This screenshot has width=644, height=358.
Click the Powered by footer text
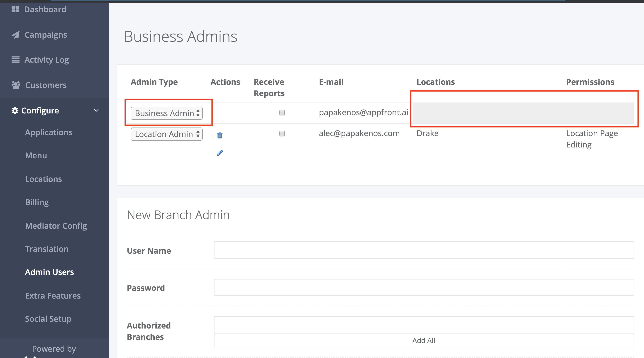click(54, 349)
